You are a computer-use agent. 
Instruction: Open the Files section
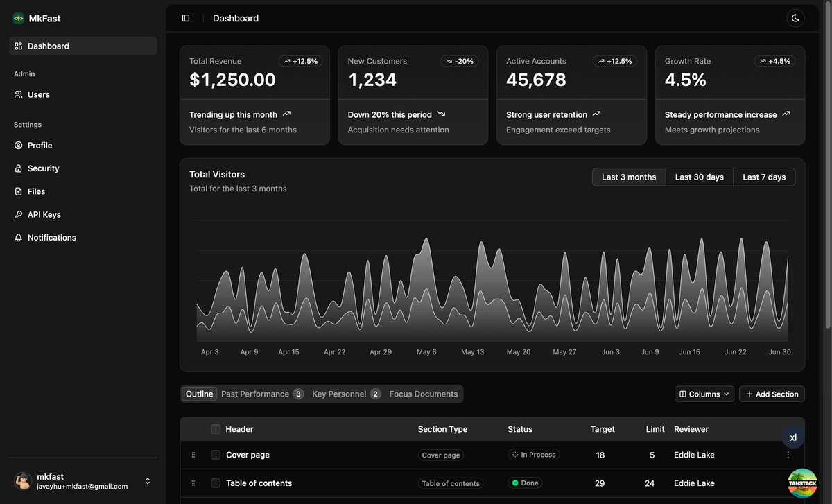click(36, 191)
